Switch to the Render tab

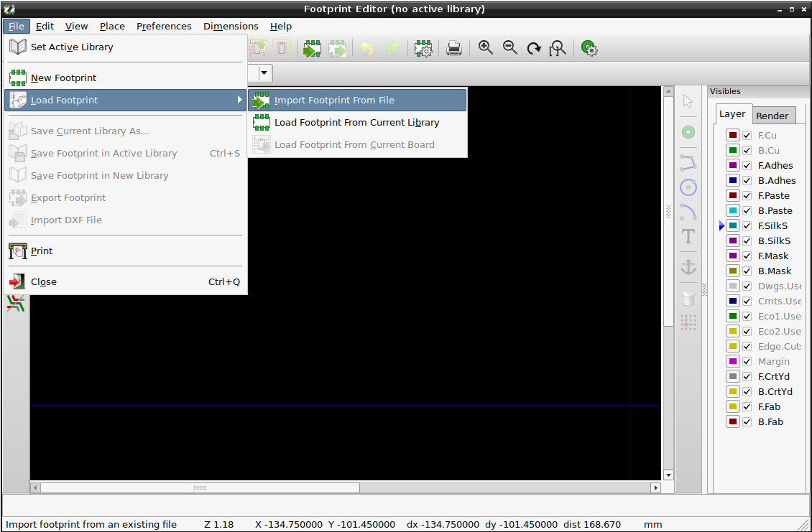[772, 116]
